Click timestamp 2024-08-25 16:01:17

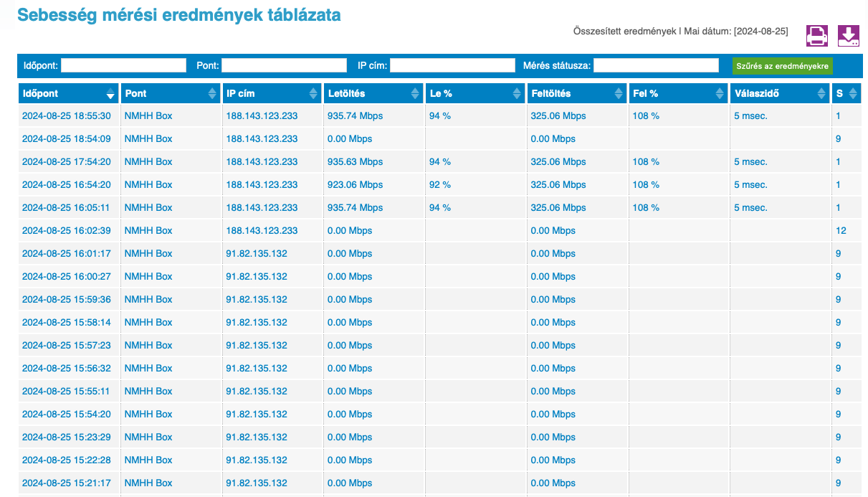tap(67, 254)
